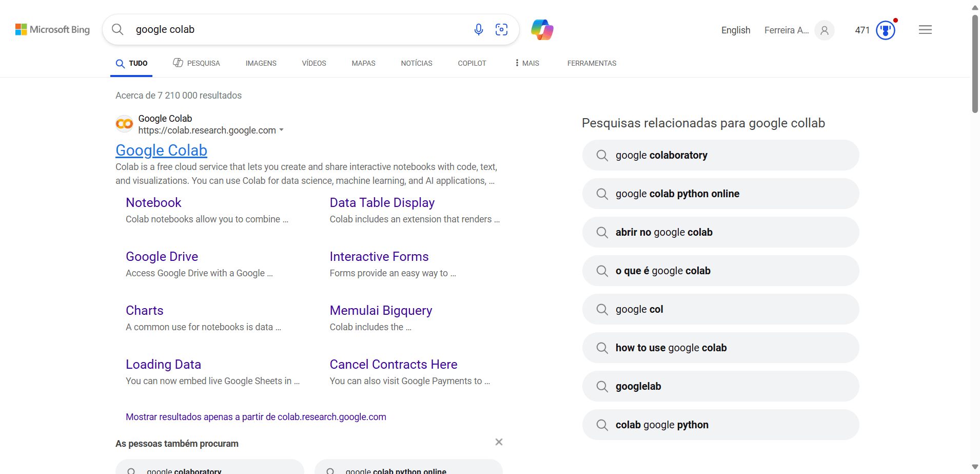The width and height of the screenshot is (980, 474).
Task: Open the Loading Data sublink
Action: click(x=164, y=365)
